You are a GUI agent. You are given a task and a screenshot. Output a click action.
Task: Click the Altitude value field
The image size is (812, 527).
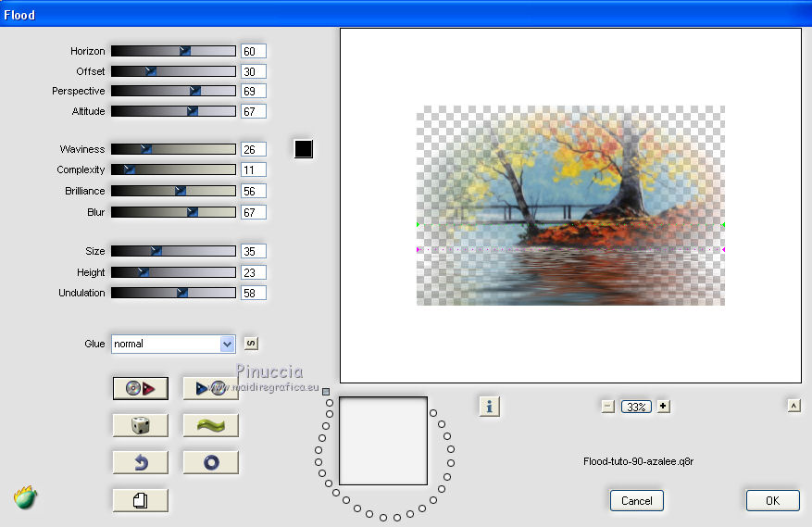pos(254,111)
